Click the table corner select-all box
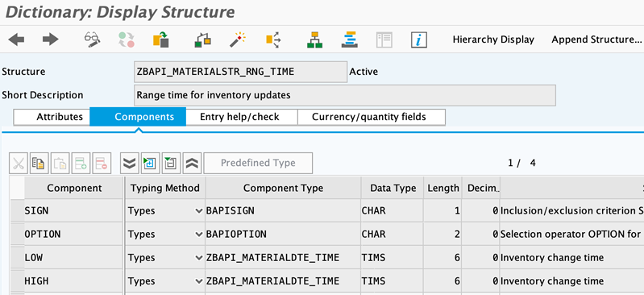644x295 pixels. click(x=17, y=188)
